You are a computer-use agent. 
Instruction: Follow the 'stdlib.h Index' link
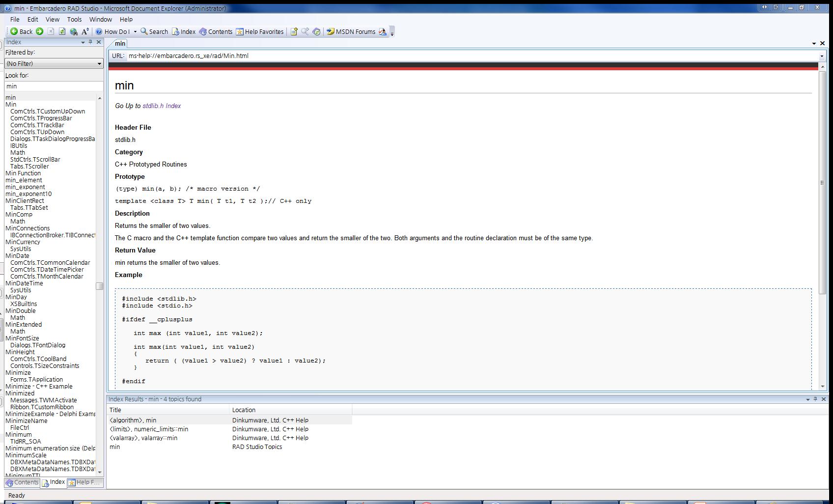(x=162, y=106)
